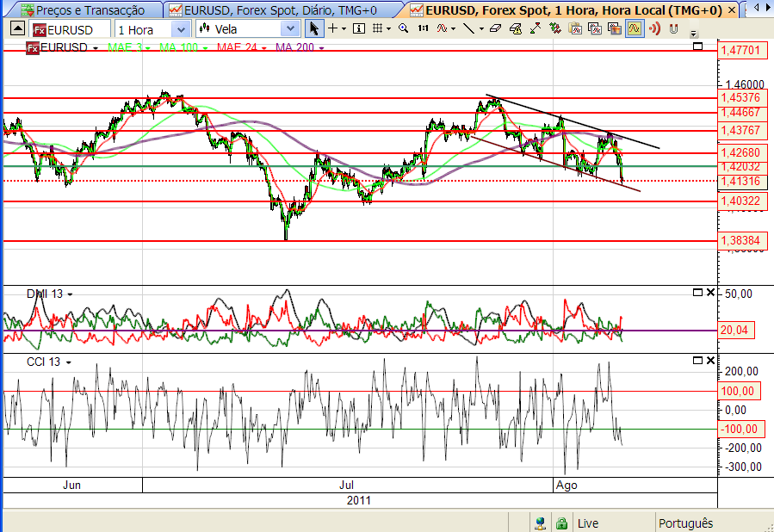Click the copy chart windows icon
The width and height of the screenshot is (774, 532).
(x=595, y=29)
